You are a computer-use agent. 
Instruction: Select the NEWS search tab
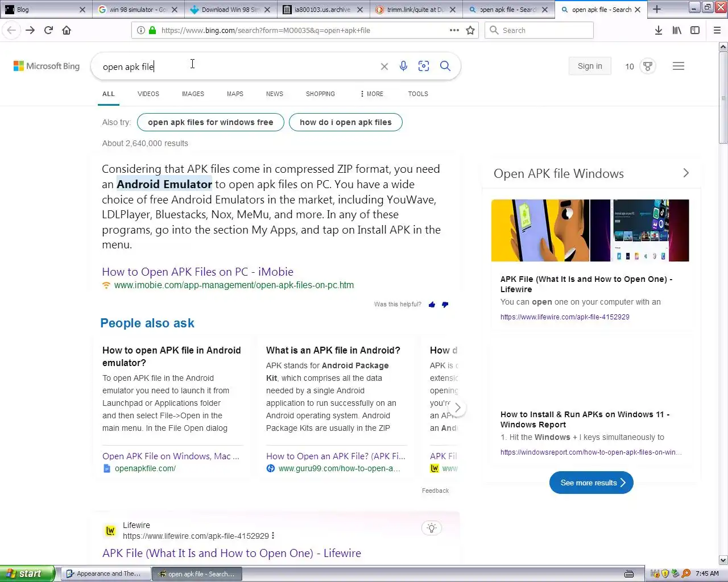(275, 94)
